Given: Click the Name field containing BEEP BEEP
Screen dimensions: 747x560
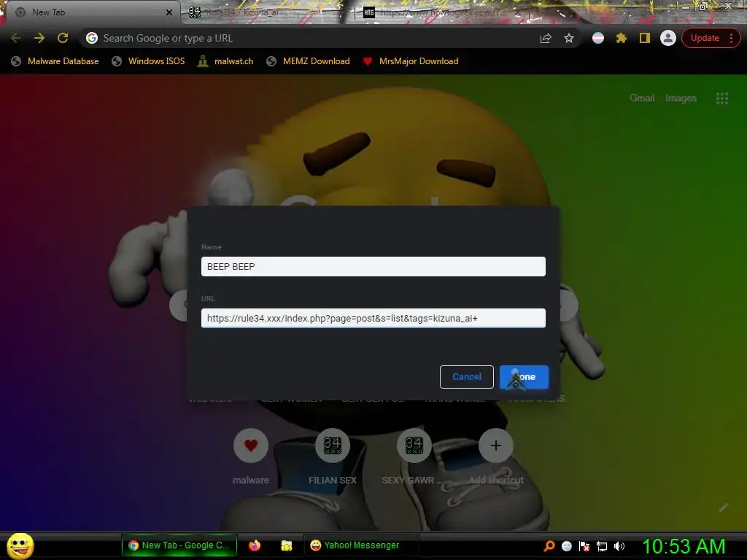Looking at the screenshot, I should coord(373,267).
